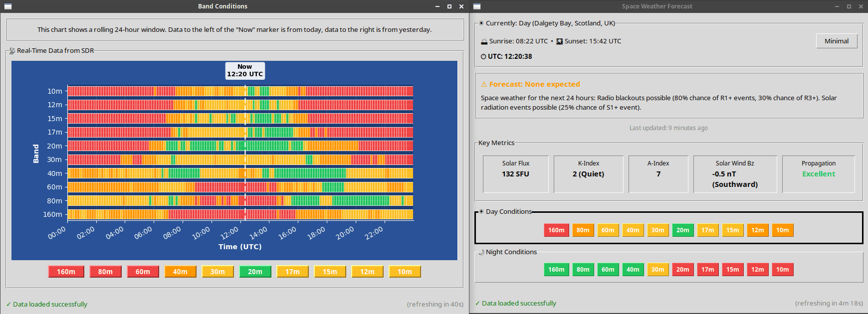Image resolution: width=868 pixels, height=314 pixels.
Task: Select the green 20m legend button below the chart
Action: pyautogui.click(x=255, y=272)
